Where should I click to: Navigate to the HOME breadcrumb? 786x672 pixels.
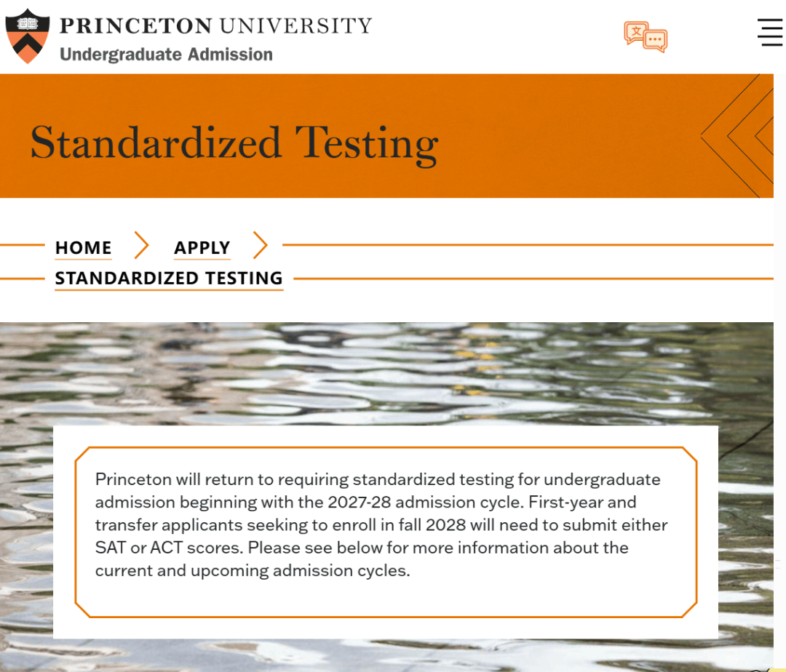click(83, 247)
